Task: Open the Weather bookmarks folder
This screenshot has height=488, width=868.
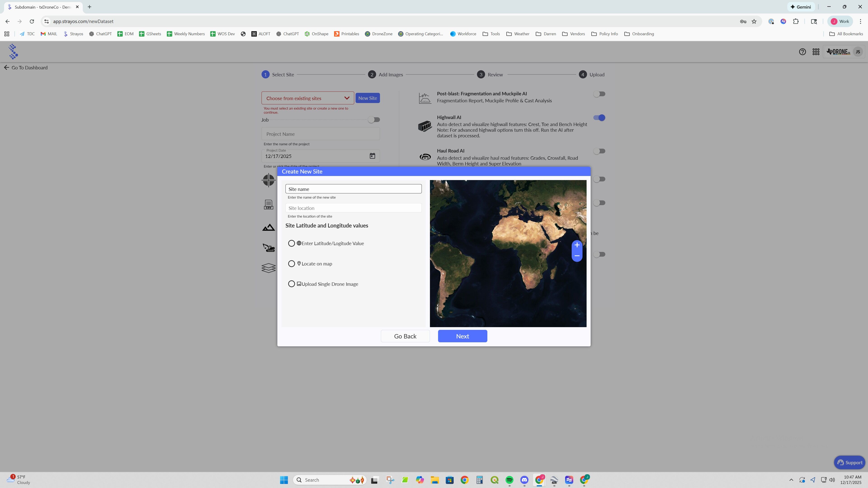Action: [518, 34]
